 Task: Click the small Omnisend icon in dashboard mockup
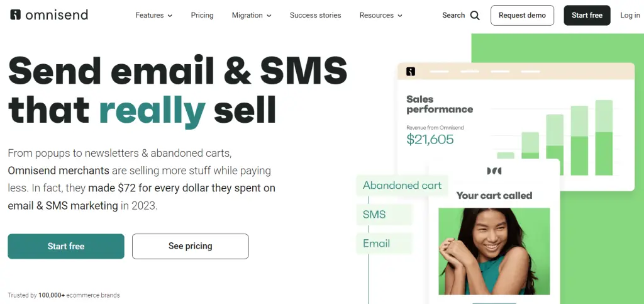[x=411, y=71]
